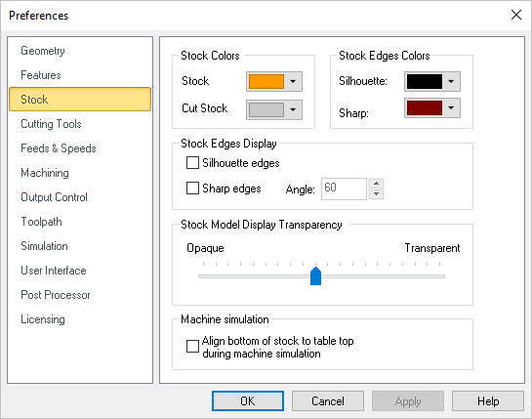Click the Angle input field
Image resolution: width=532 pixels, height=419 pixels.
344,189
